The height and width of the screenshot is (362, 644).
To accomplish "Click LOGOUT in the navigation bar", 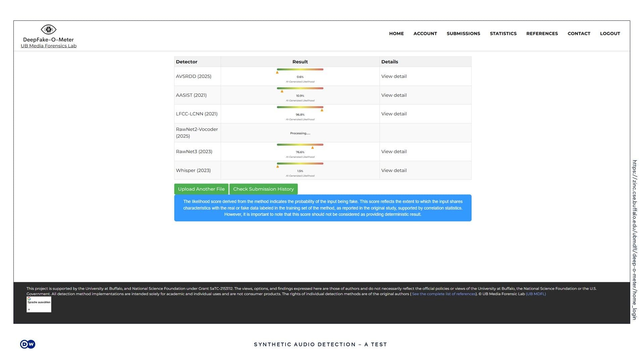I will coord(610,34).
